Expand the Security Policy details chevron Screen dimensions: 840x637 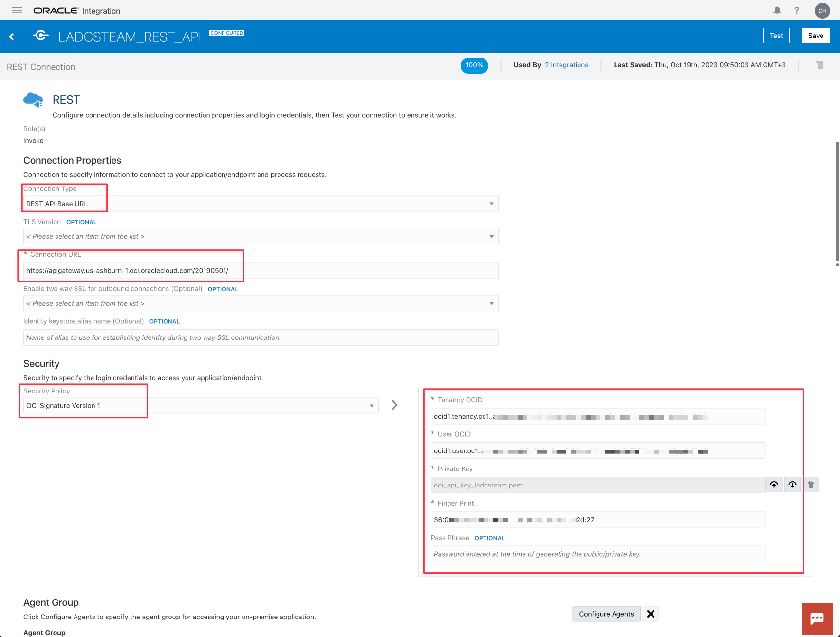point(394,405)
